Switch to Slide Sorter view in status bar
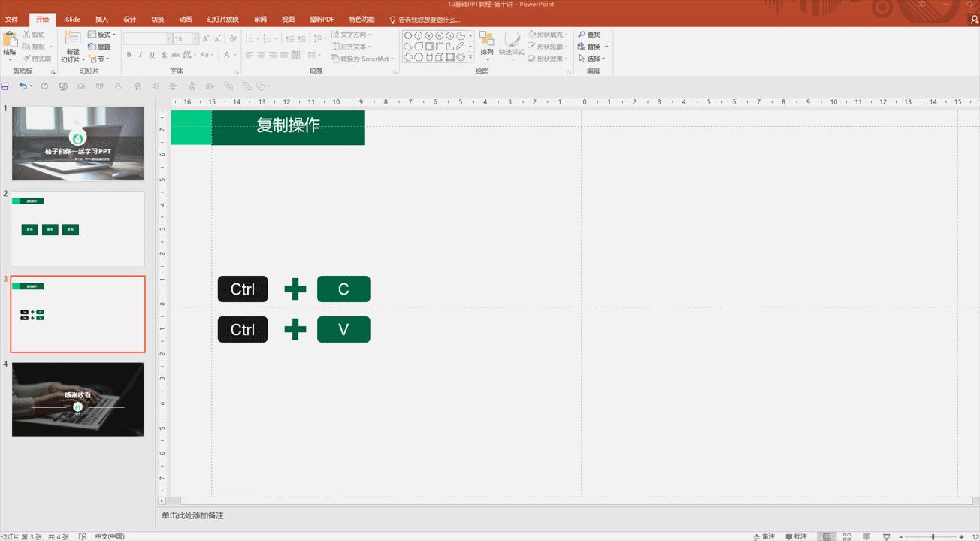Viewport: 980px width, 541px height. (x=846, y=536)
